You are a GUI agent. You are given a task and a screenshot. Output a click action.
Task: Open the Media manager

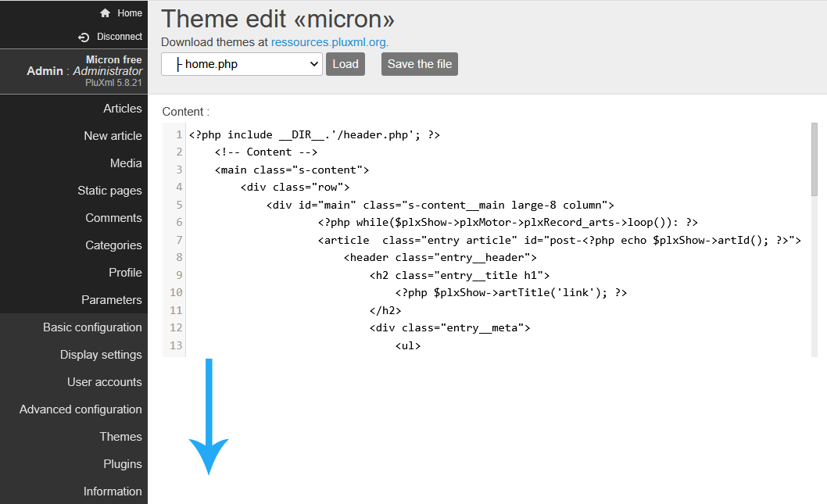126,163
